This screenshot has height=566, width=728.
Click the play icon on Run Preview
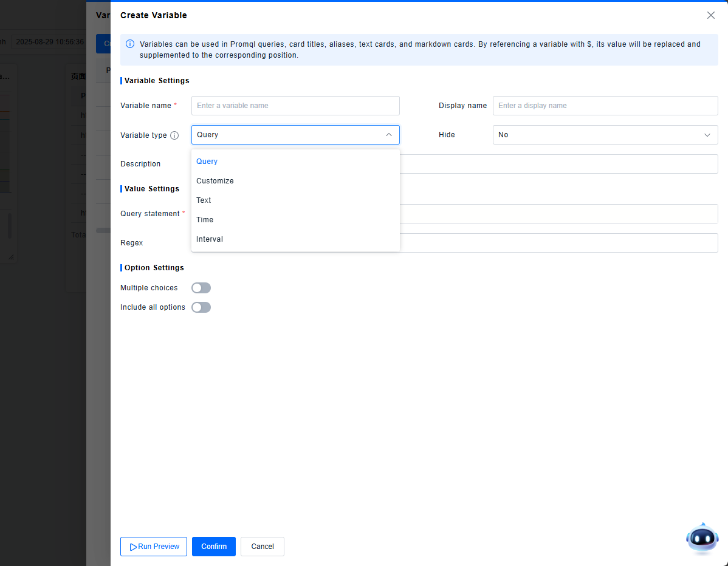tap(133, 547)
